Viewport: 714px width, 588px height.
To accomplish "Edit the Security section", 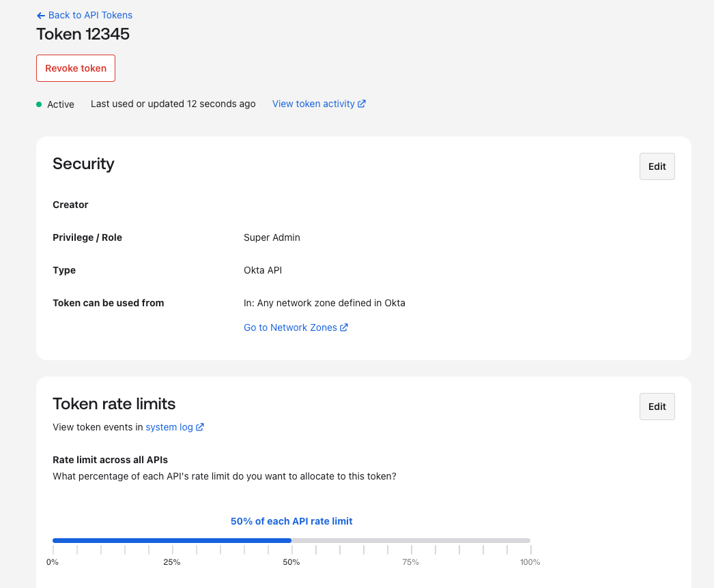I will [x=656, y=166].
